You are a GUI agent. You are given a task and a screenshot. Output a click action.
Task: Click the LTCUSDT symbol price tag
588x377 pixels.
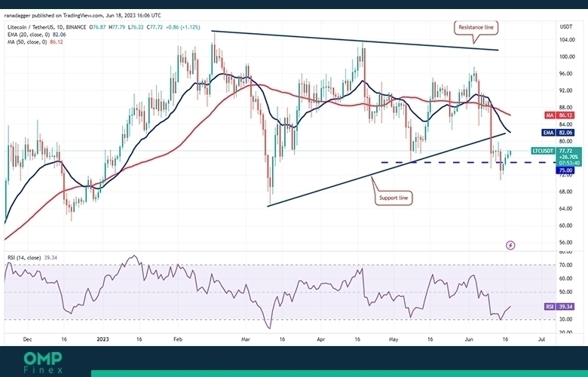544,151
